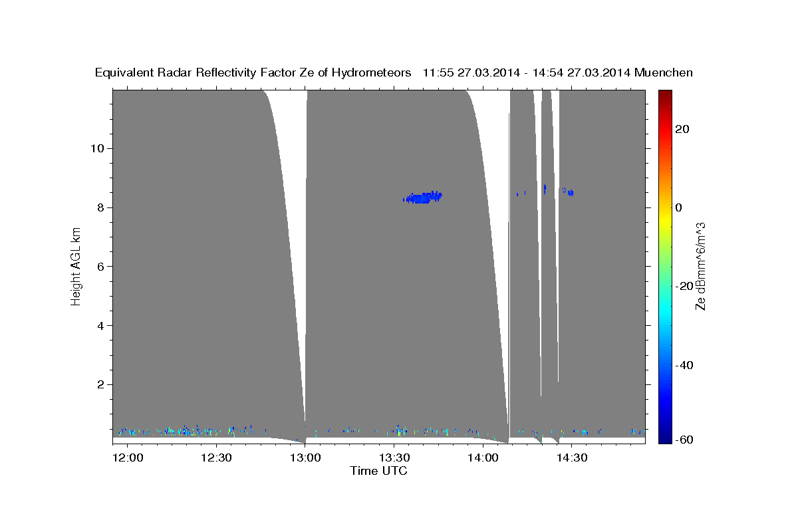Screen dimensions: 798x532
Task: Click the 14:00 time tick label
Action: [483, 458]
